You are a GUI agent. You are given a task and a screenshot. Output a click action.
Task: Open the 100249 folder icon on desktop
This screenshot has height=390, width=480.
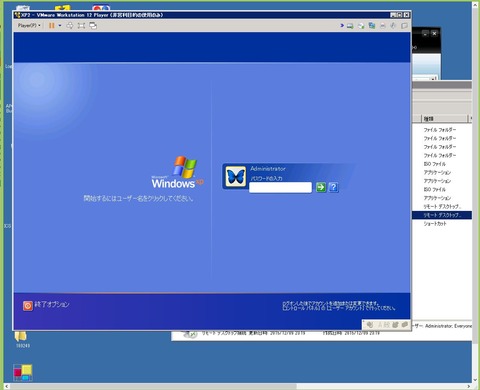22,339
